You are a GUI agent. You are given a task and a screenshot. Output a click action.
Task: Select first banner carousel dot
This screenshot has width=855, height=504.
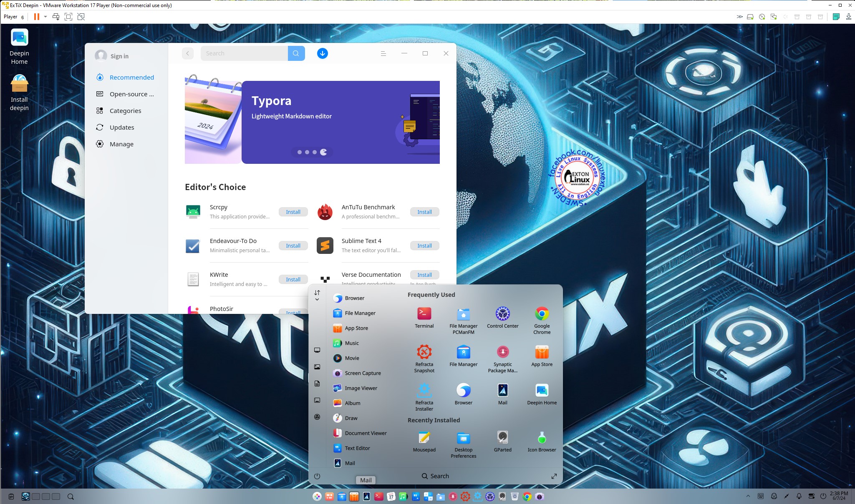299,152
